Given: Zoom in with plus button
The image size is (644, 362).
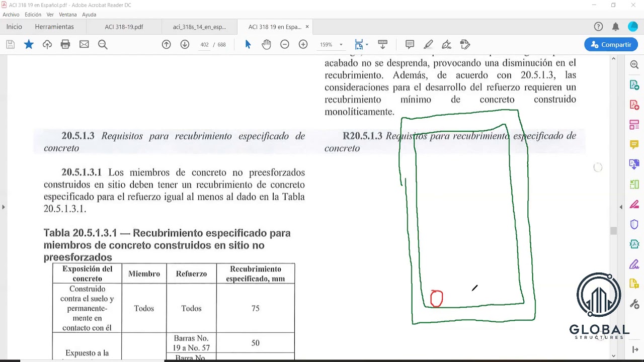Looking at the screenshot, I should 303,45.
